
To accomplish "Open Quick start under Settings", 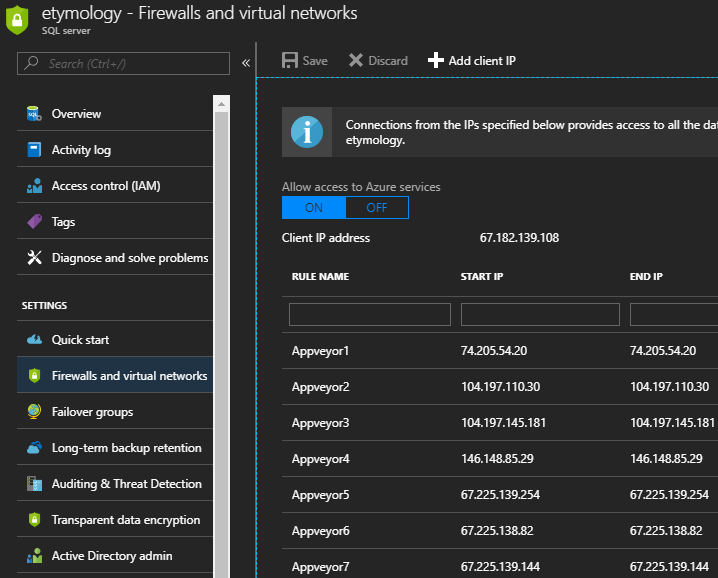I will [x=115, y=339].
